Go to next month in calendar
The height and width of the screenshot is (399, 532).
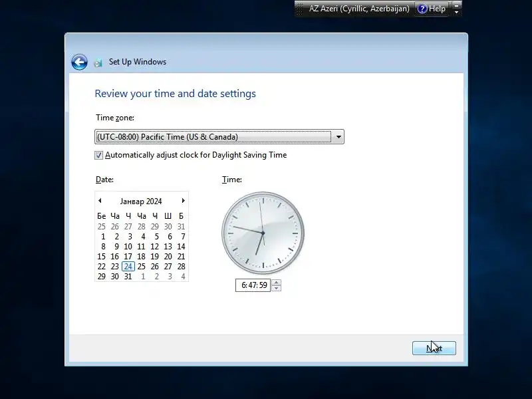[x=184, y=201]
